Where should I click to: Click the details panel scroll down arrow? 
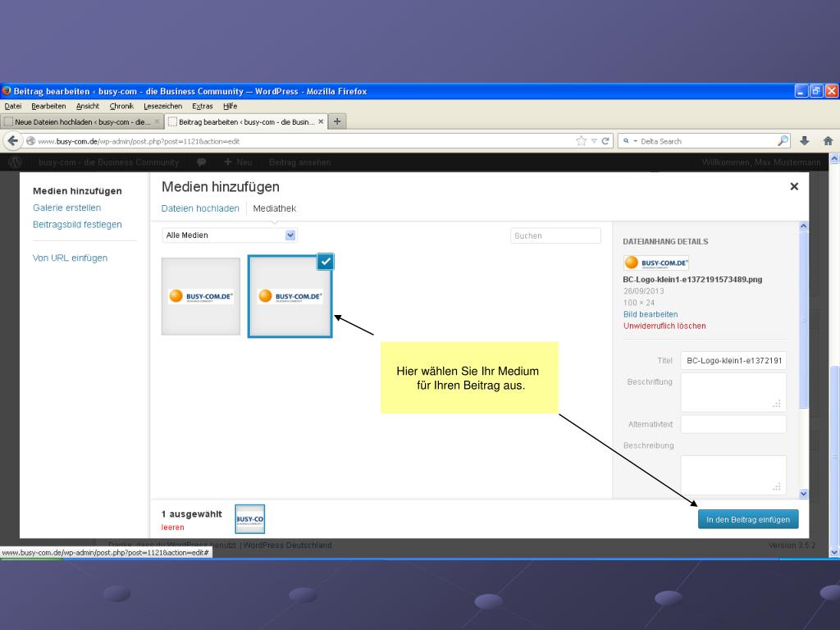tap(803, 493)
